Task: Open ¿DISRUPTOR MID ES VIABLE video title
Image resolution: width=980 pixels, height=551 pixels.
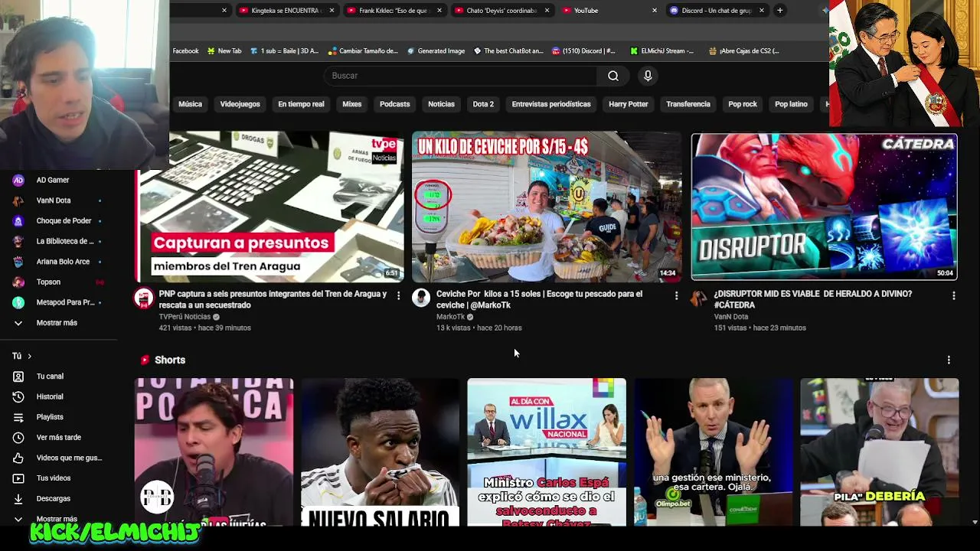Action: coord(812,299)
